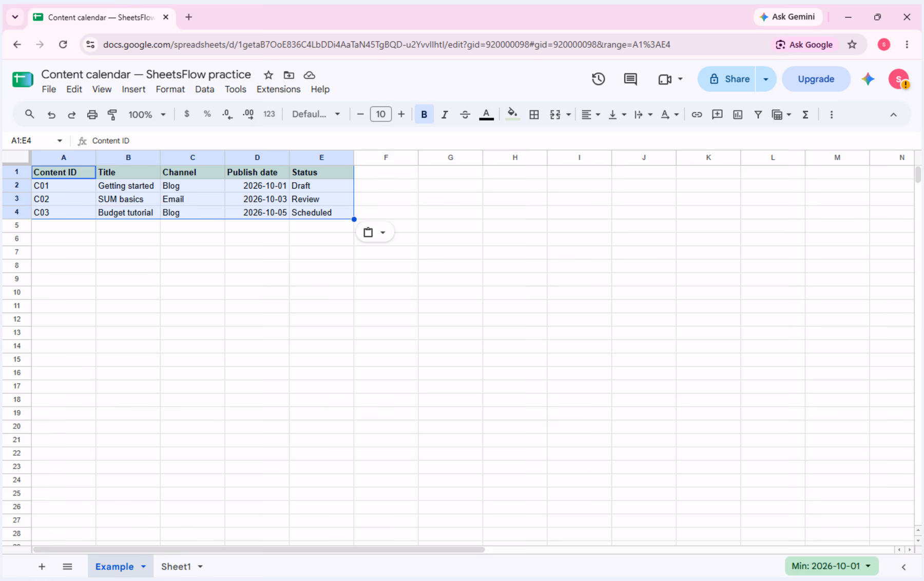The width and height of the screenshot is (924, 581).
Task: Star the Content calendar document
Action: click(x=268, y=75)
